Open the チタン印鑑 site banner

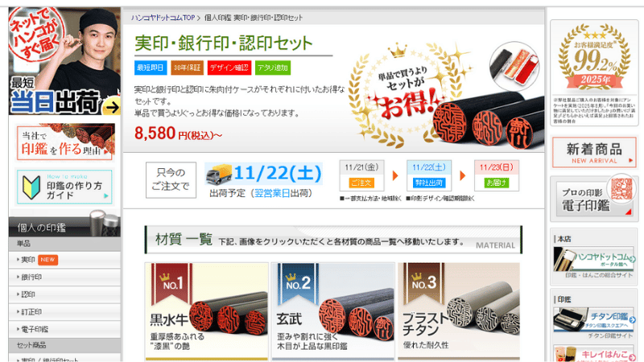(x=594, y=320)
